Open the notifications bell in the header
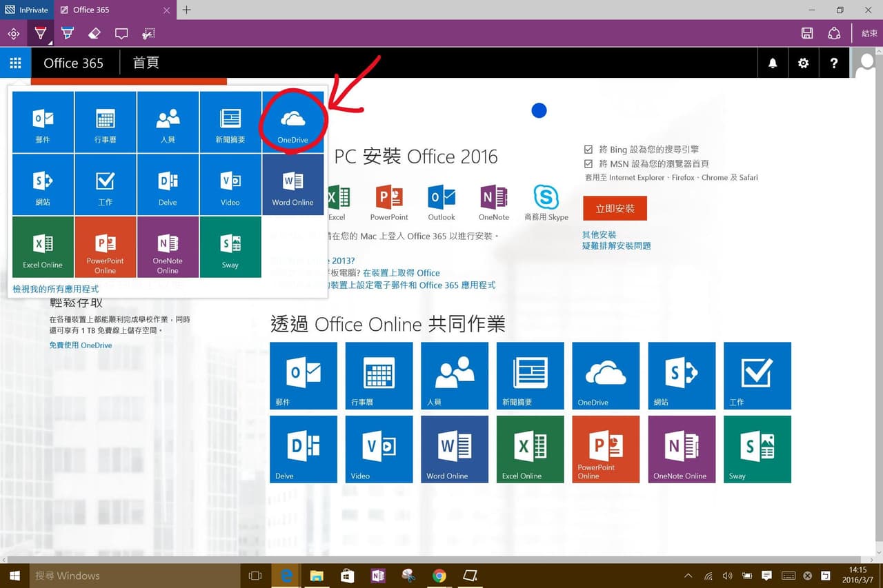The image size is (883, 588). pos(773,63)
